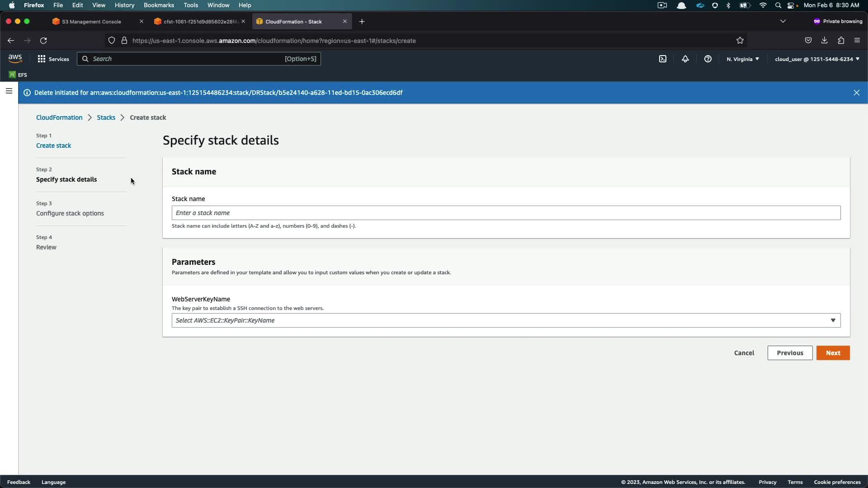Dismiss the delete initiated notification banner

(x=856, y=93)
